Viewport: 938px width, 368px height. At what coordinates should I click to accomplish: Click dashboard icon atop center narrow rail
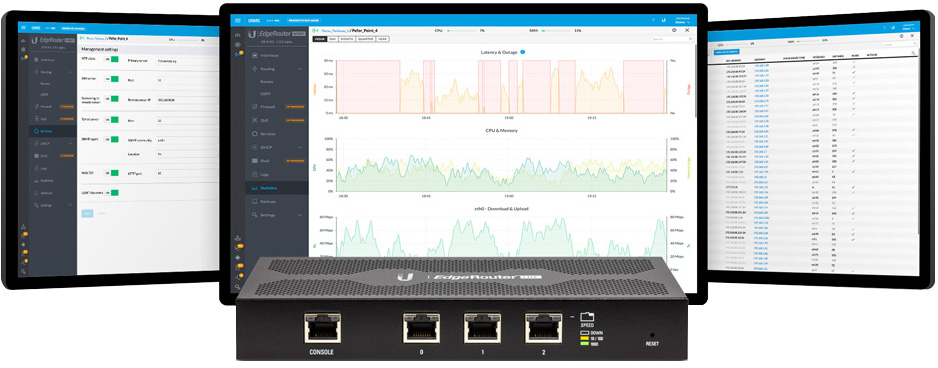pos(237,35)
